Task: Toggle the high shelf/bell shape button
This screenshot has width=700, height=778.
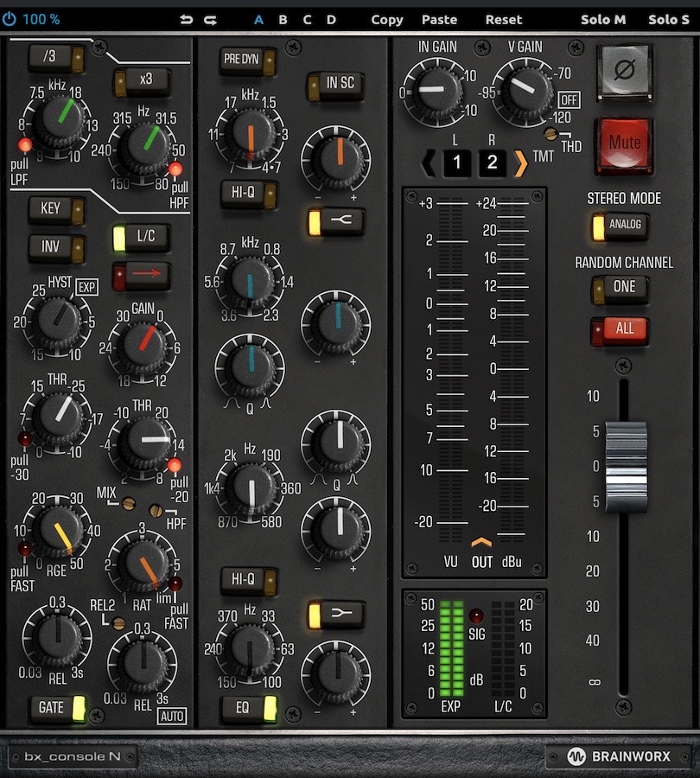Action: pyautogui.click(x=335, y=221)
